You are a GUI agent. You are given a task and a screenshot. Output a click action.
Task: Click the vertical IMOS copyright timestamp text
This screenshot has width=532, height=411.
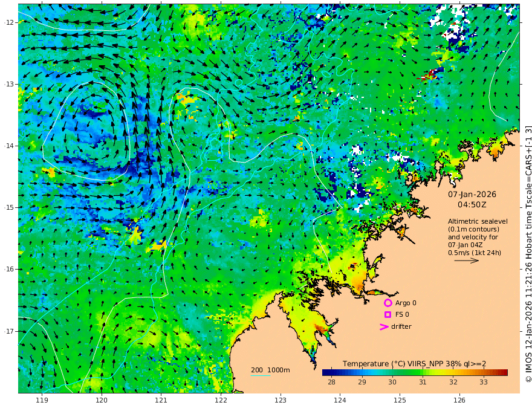(528, 254)
